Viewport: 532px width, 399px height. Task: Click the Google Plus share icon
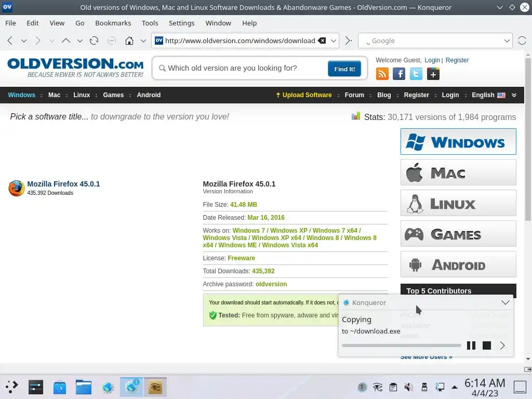coord(433,74)
